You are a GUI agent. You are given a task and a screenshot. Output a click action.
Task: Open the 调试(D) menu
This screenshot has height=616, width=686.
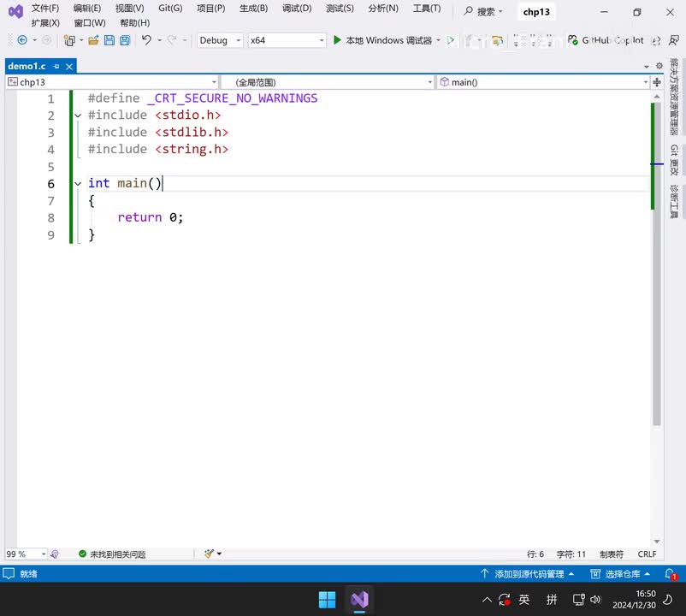tap(297, 9)
